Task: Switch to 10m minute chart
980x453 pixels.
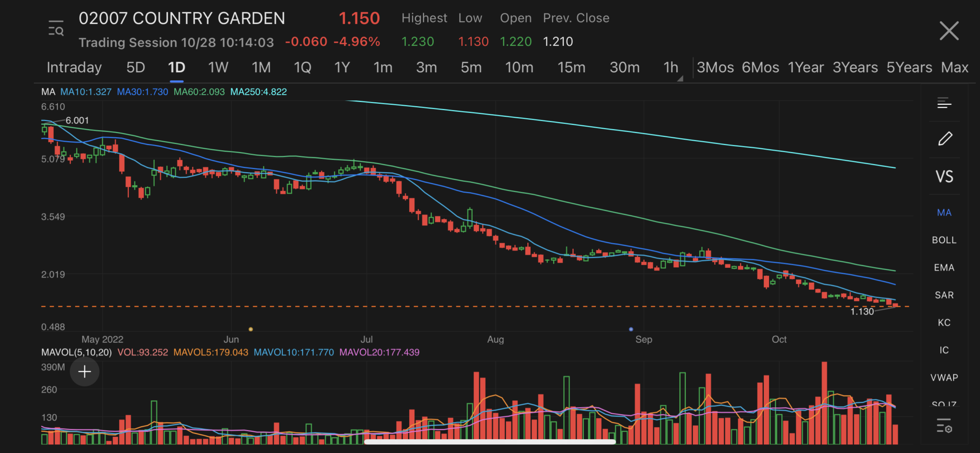Action: point(519,67)
